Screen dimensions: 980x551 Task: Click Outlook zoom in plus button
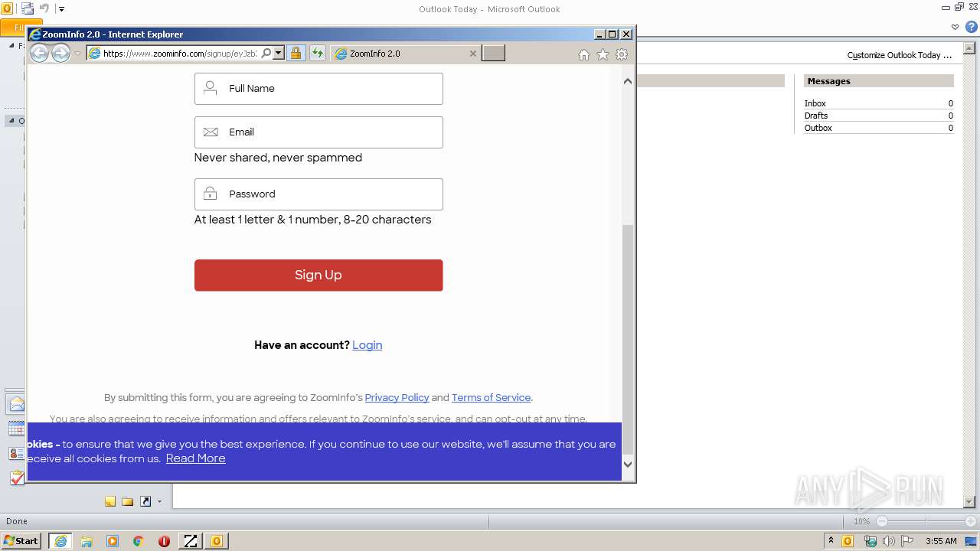click(970, 521)
